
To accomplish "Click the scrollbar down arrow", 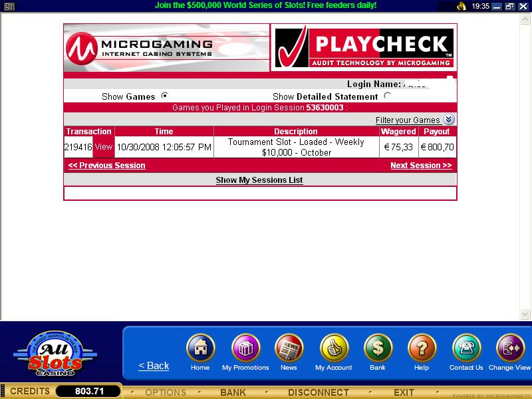I will pos(525,314).
